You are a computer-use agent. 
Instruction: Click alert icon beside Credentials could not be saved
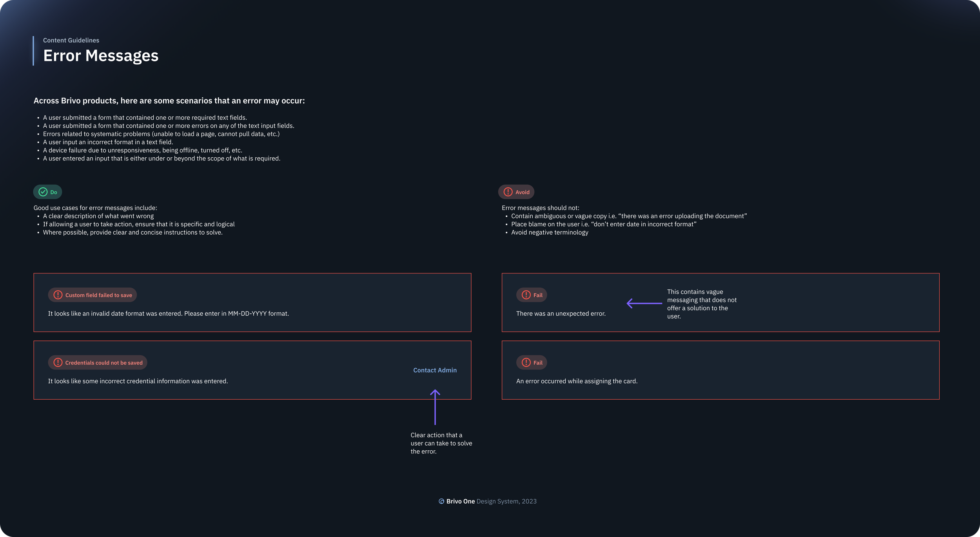58,362
